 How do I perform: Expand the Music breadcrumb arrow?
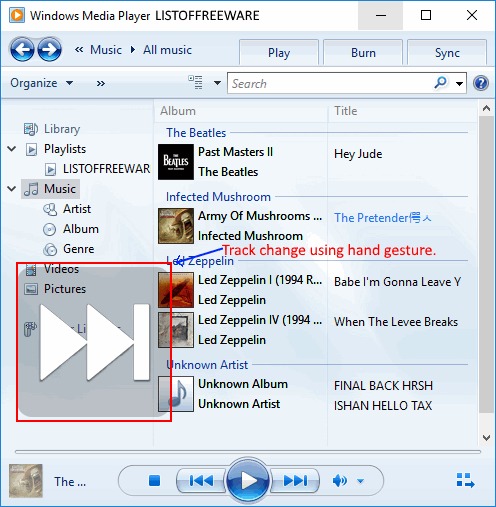(x=133, y=50)
